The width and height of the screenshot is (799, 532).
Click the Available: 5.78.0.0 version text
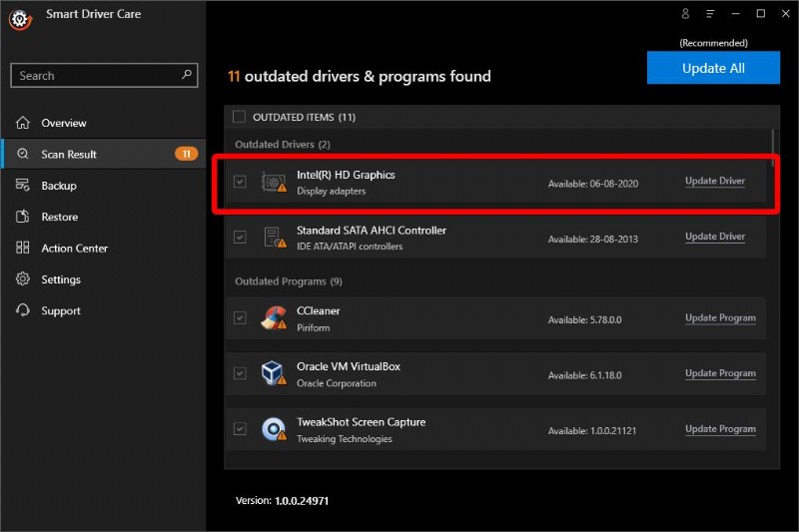[x=584, y=319]
